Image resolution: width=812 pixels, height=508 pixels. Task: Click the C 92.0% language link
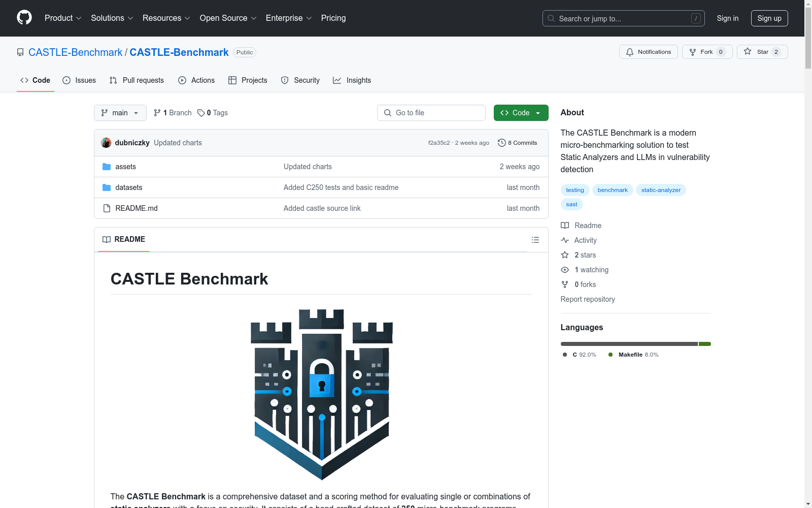(580, 355)
